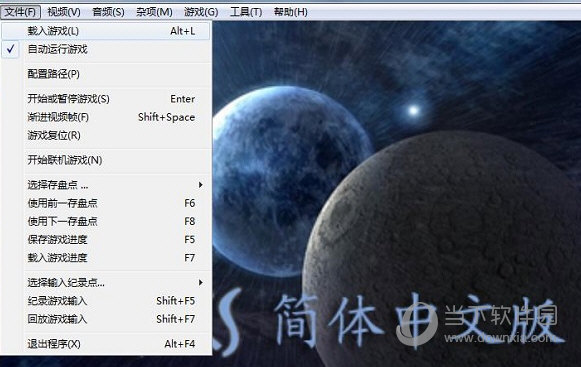This screenshot has width=581, height=367.
Task: Choose 游戏复位(R) to reset game
Action: 106,135
